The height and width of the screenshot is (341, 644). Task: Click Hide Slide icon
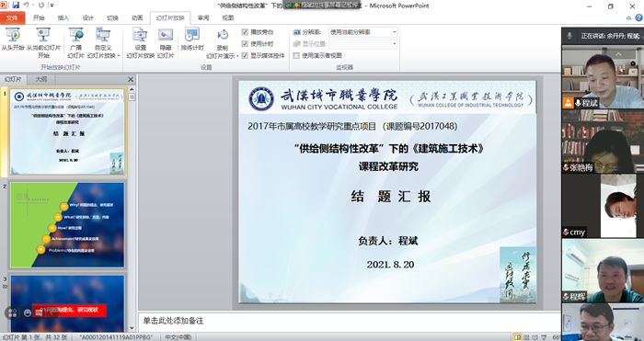(x=166, y=35)
